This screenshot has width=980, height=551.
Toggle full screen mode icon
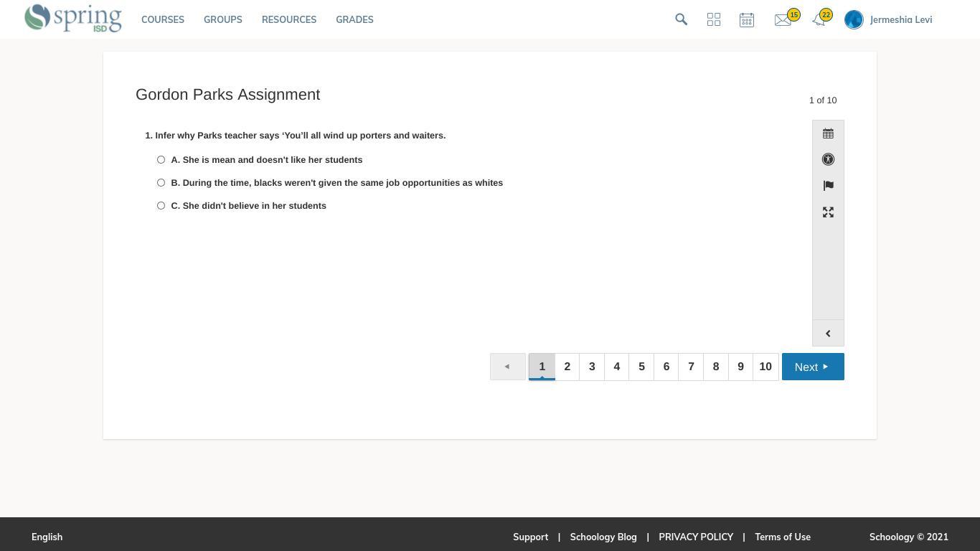tap(828, 212)
